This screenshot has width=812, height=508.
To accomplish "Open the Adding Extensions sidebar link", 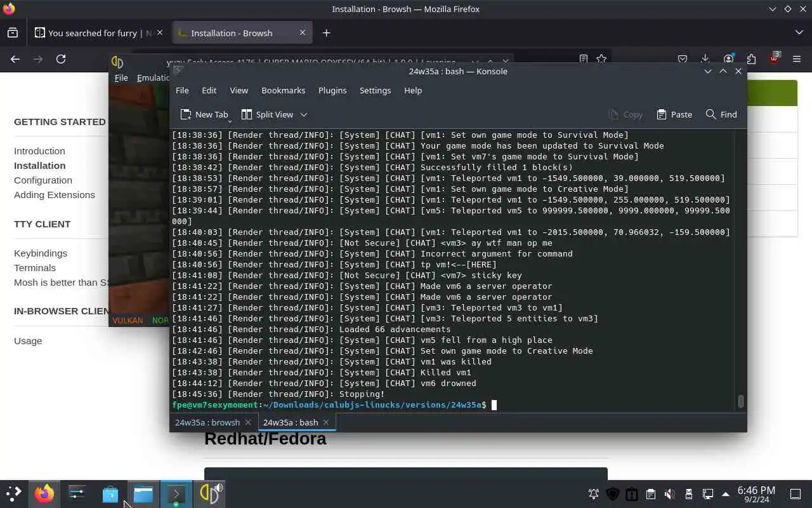I will 55,195.
